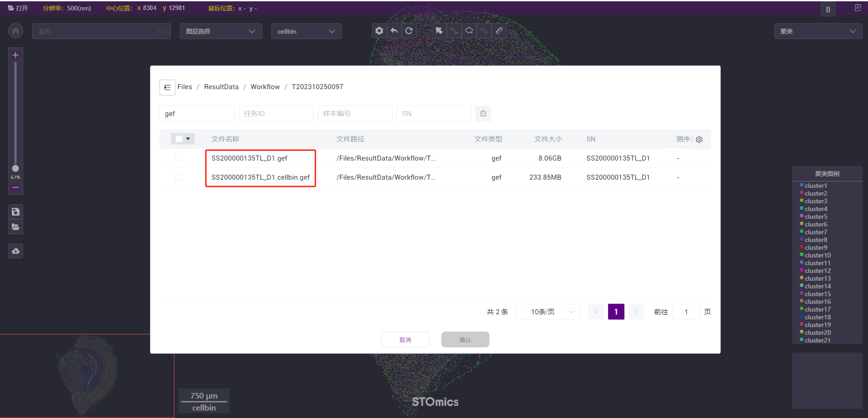Click the 确认 confirm button

tap(465, 340)
